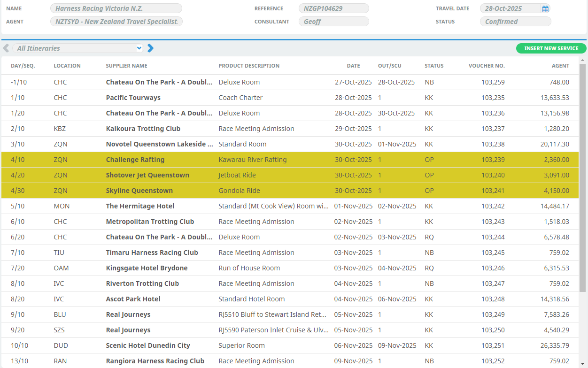The image size is (588, 368).
Task: Click Run of House Room description
Action: [249, 268]
